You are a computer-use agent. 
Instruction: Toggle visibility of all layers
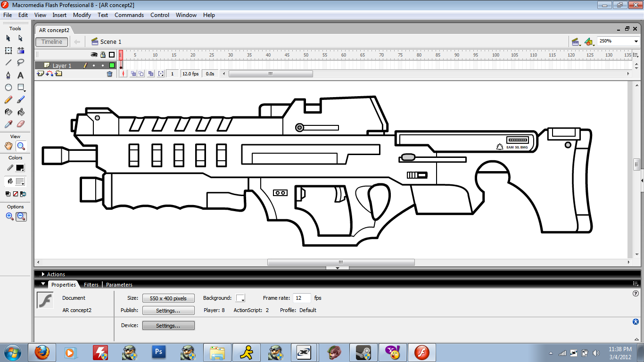[x=94, y=55]
